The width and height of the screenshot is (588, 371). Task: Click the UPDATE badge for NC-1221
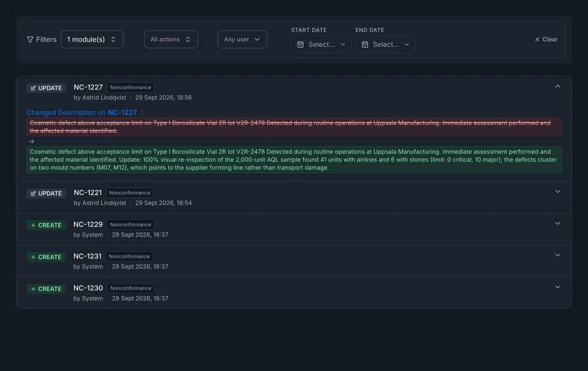pyautogui.click(x=46, y=194)
